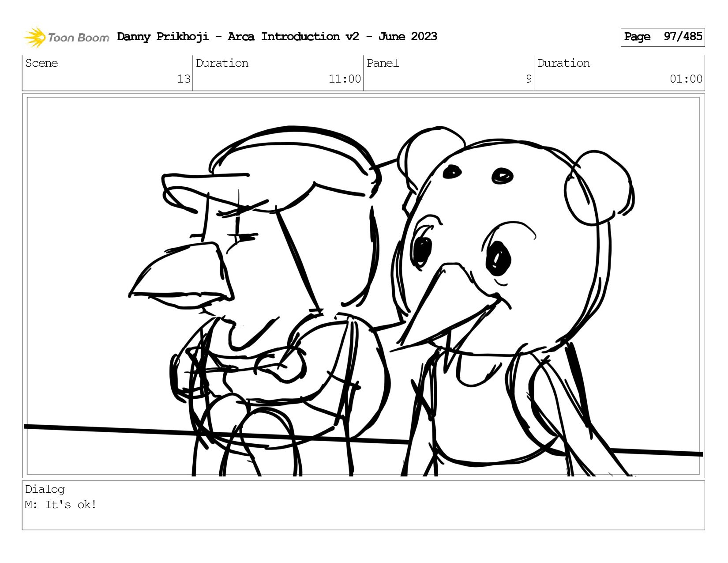The height and width of the screenshot is (563, 728).
Task: Select the scene number '13'
Action: [184, 79]
